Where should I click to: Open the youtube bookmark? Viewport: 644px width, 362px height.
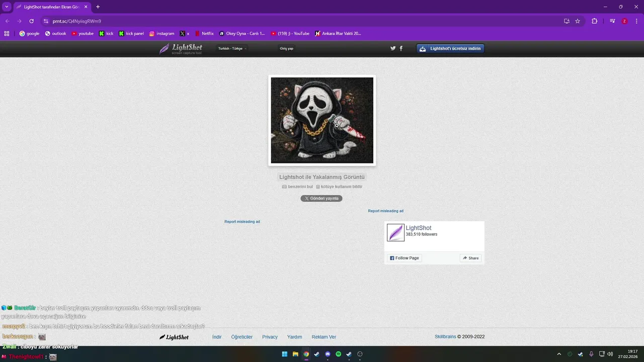[83, 34]
